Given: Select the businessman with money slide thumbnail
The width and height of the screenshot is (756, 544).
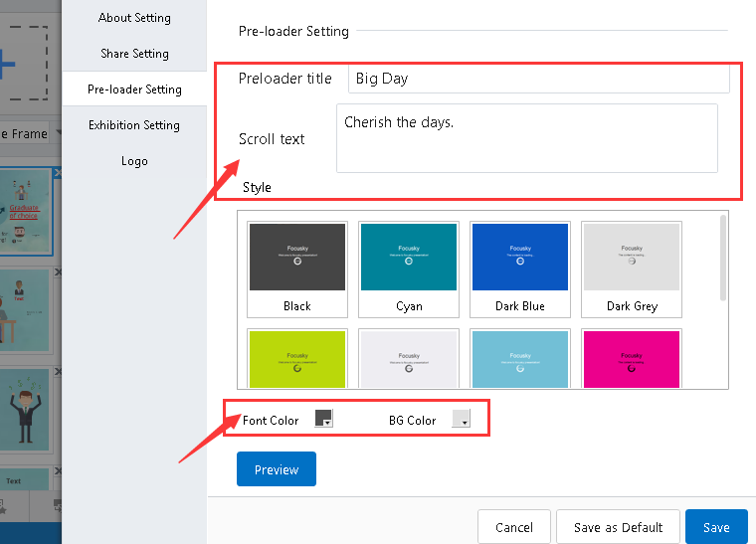Looking at the screenshot, I should 24,410.
